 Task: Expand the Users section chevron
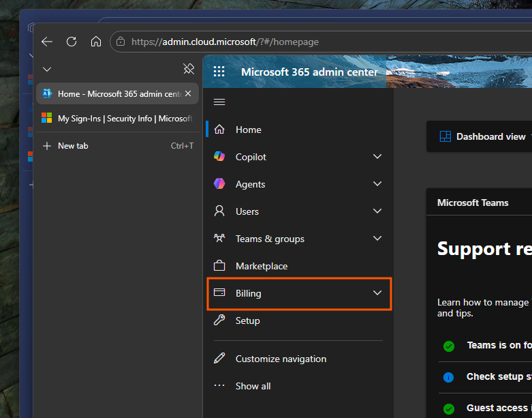point(377,211)
